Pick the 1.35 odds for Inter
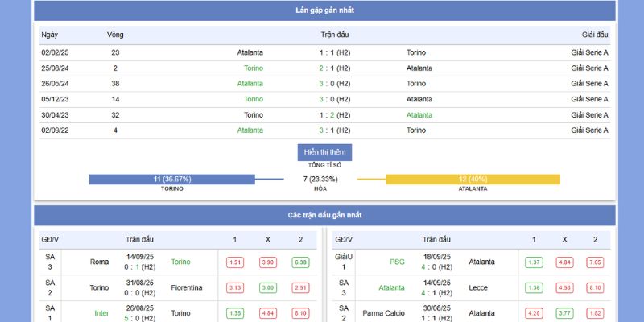The image size is (644, 322). 235,313
